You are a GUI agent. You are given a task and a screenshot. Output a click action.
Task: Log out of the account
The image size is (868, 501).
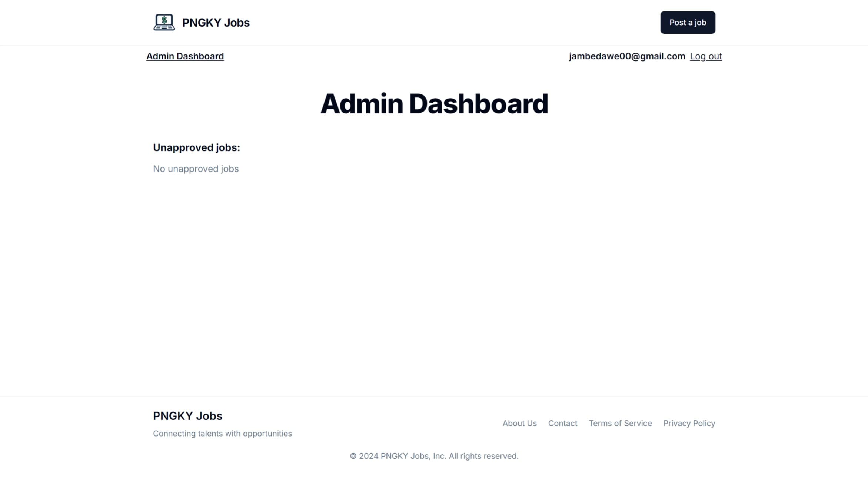(705, 56)
